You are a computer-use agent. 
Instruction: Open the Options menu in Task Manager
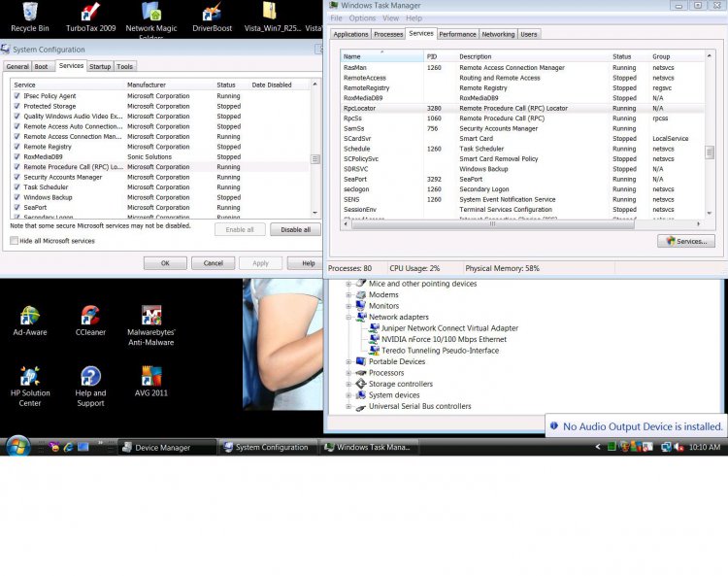tap(362, 18)
